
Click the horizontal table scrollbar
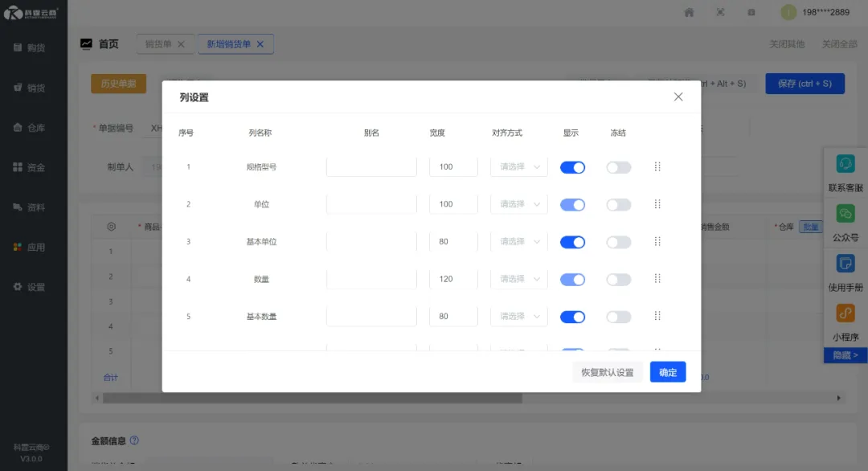click(312, 398)
